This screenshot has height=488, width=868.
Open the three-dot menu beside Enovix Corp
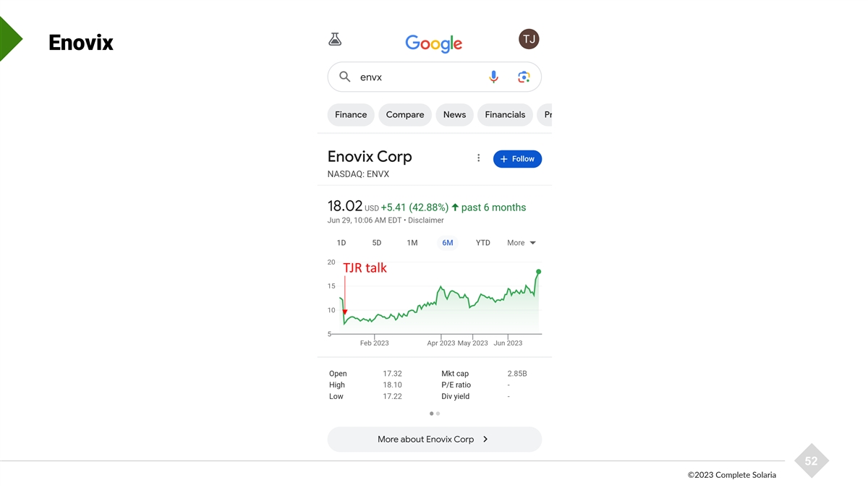click(x=478, y=158)
